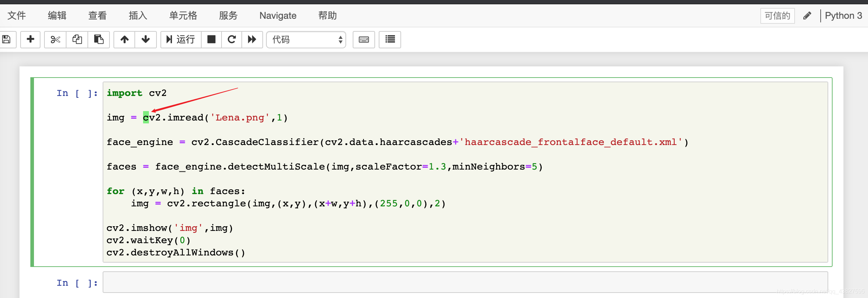Viewport: 868px width, 298px height.
Task: Click the cv2.rectangle line in the code
Action: [x=288, y=203]
